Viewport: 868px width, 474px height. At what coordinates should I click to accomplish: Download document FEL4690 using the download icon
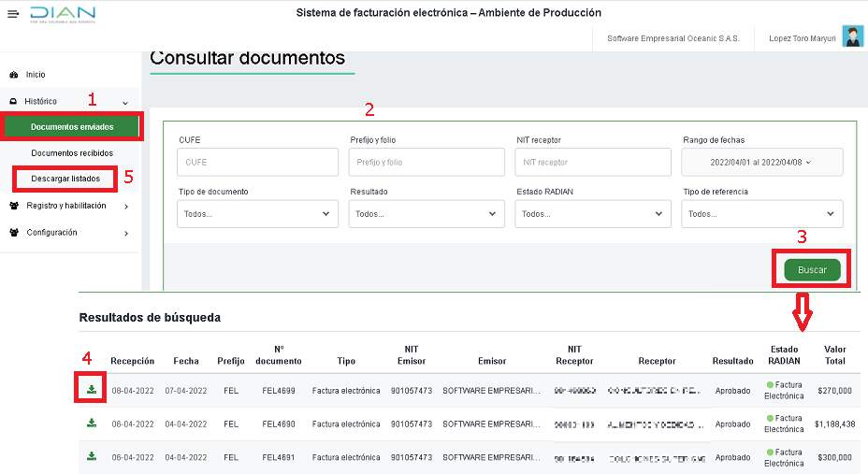click(x=91, y=423)
